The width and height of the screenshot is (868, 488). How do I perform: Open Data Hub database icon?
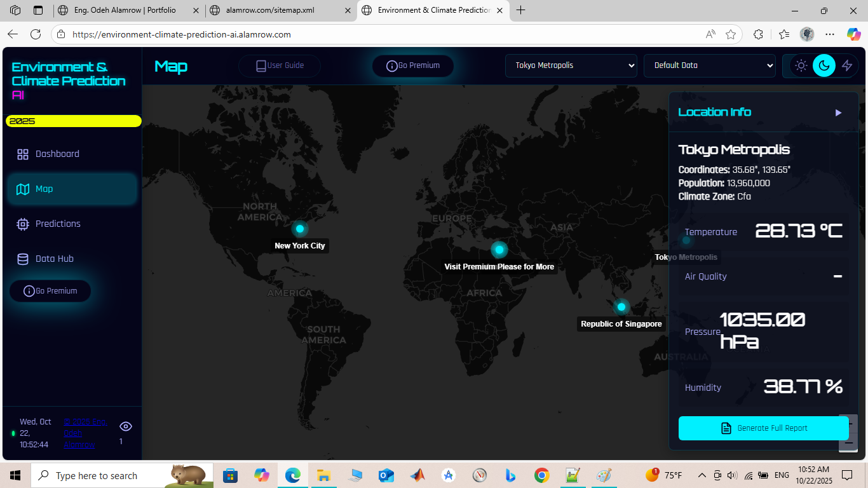(x=23, y=259)
